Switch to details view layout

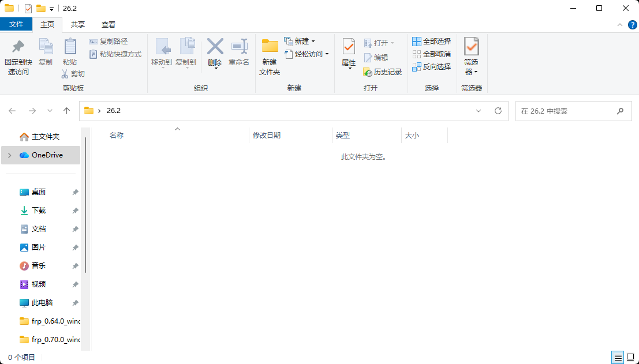click(x=618, y=358)
